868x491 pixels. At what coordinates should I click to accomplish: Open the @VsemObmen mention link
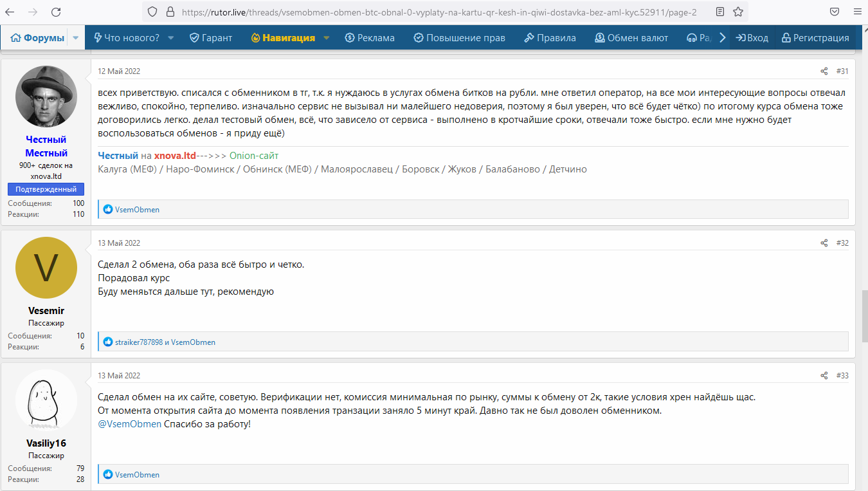point(129,424)
